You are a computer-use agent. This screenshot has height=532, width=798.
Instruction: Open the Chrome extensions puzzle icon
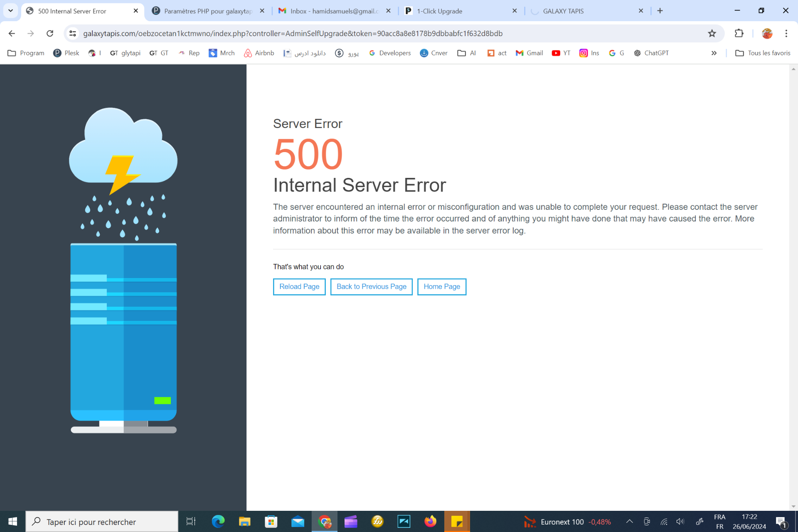click(x=739, y=33)
